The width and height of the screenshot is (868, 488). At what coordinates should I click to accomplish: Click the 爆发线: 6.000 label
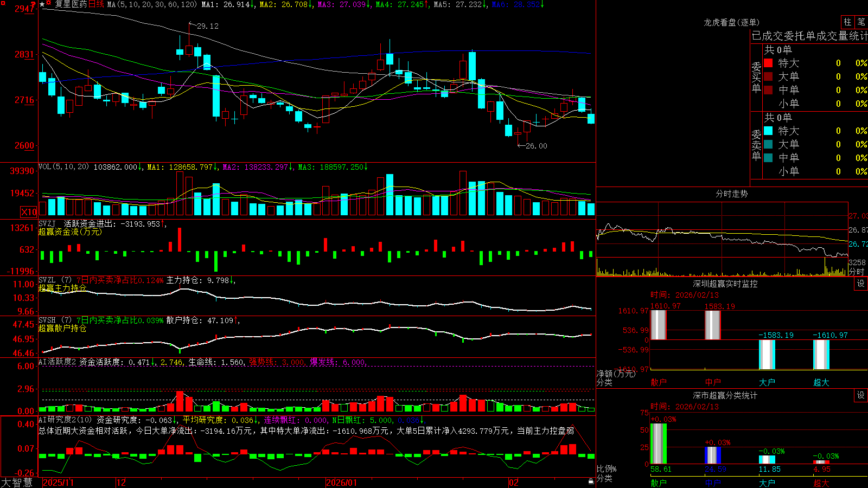coord(339,362)
